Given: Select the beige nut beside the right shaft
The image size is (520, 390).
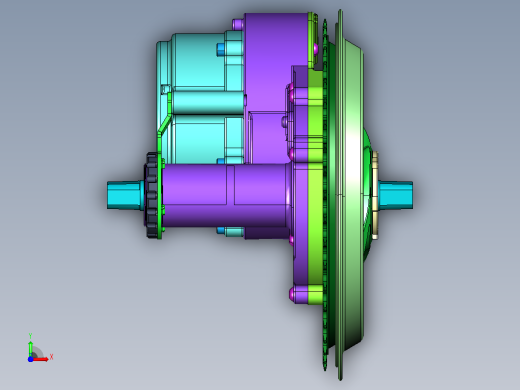Looking at the screenshot, I should 375,195.
